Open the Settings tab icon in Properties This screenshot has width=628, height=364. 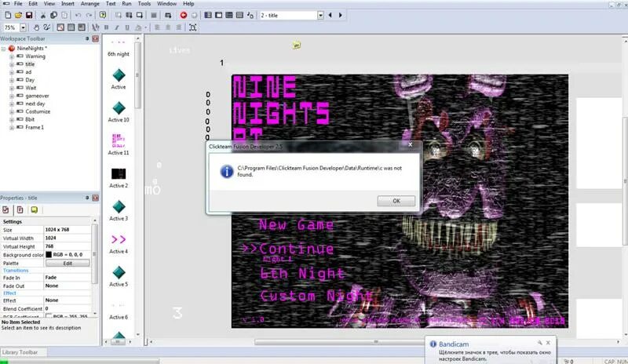(5, 209)
